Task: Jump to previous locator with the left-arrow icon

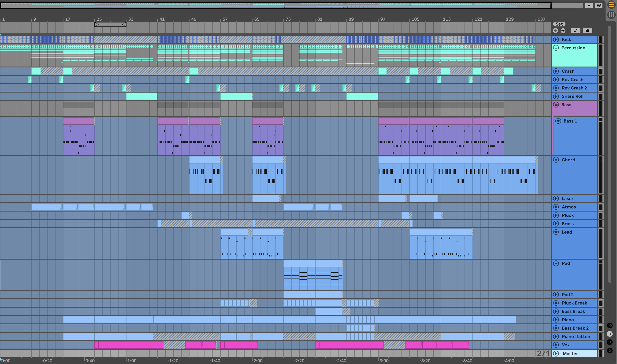Action: tap(556, 31)
